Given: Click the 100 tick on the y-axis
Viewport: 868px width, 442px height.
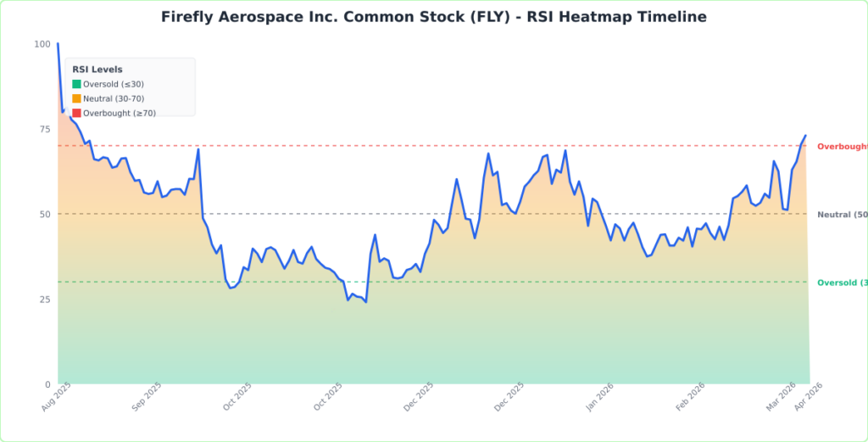Looking at the screenshot, I should [x=42, y=44].
